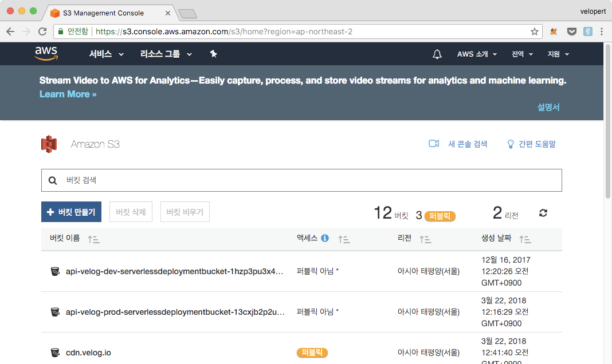Click the 퍼블릭 badge of cdn.velog.io row

(312, 353)
